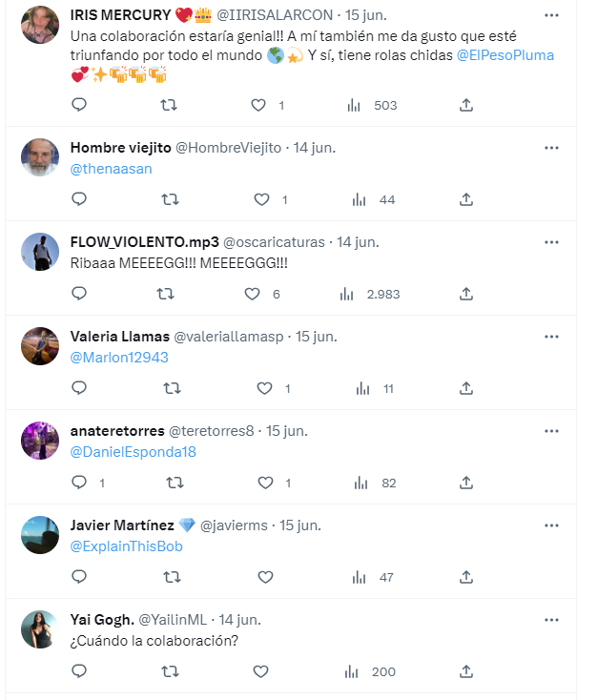The image size is (597, 700).
Task: Retweet Yai Gogh.'s tweet
Action: tap(172, 671)
